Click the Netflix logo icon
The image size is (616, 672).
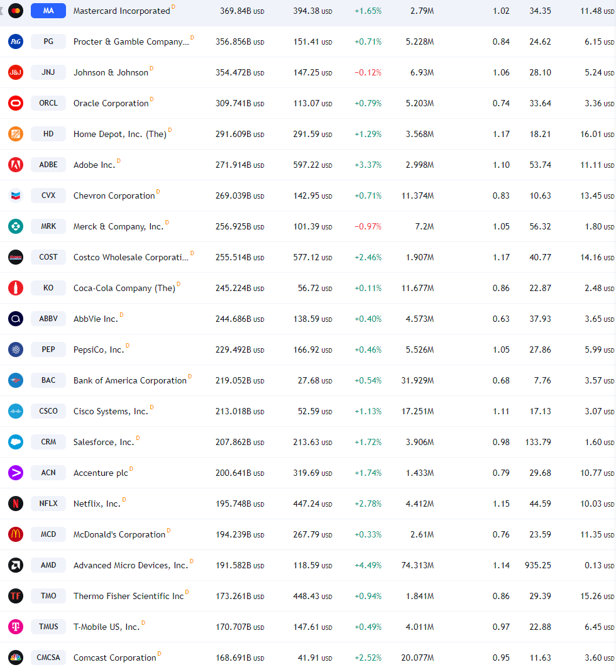click(16, 504)
